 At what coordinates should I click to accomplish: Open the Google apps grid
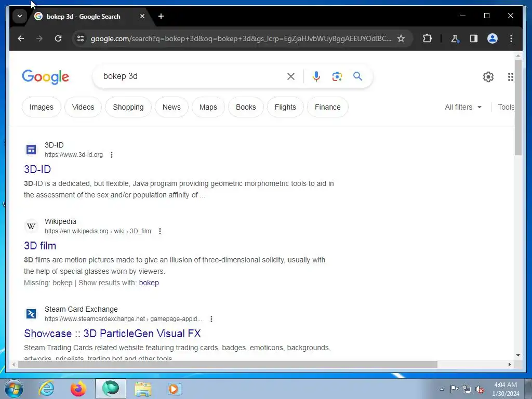pyautogui.click(x=510, y=77)
